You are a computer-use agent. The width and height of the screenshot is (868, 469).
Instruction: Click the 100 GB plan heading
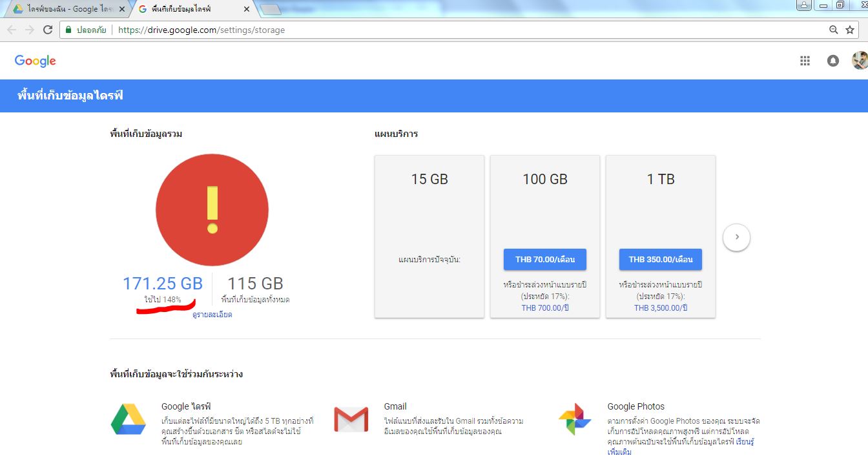545,179
